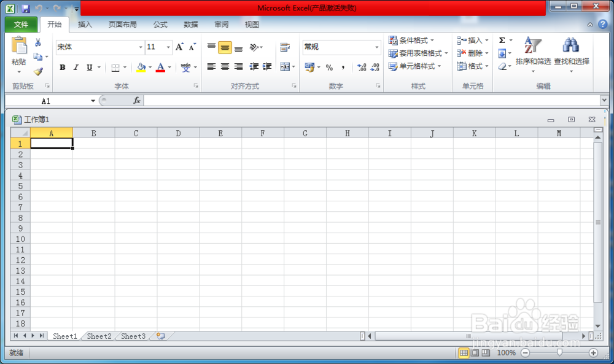Screen dimensions: 614x364
Task: Decrease font size with the small A icon
Action: click(x=192, y=47)
